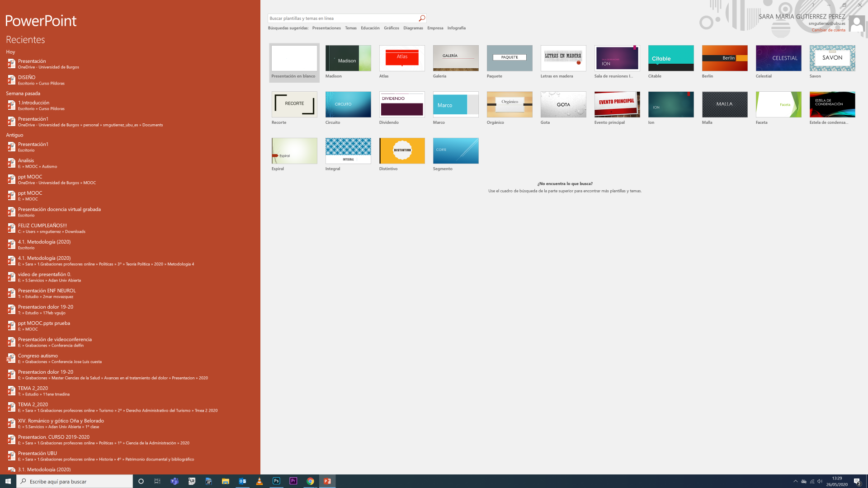Switch to Outlook in the taskbar
The height and width of the screenshot is (488, 868).
pyautogui.click(x=242, y=481)
